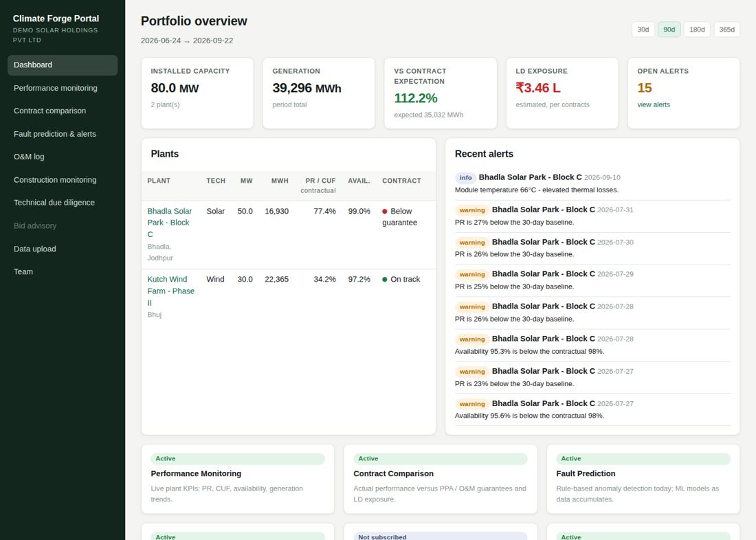Click the Climate Forge Portal title
Screen dimensions: 756x540
56,19
